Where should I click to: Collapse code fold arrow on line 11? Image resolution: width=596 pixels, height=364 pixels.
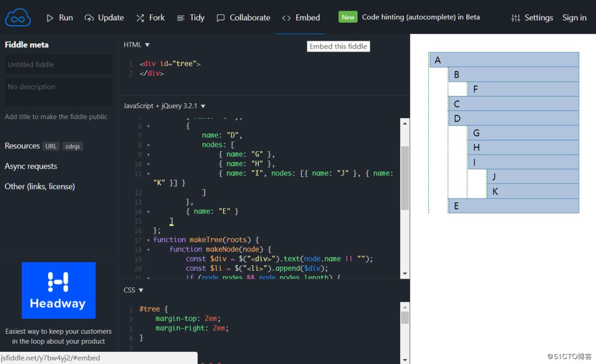point(148,174)
